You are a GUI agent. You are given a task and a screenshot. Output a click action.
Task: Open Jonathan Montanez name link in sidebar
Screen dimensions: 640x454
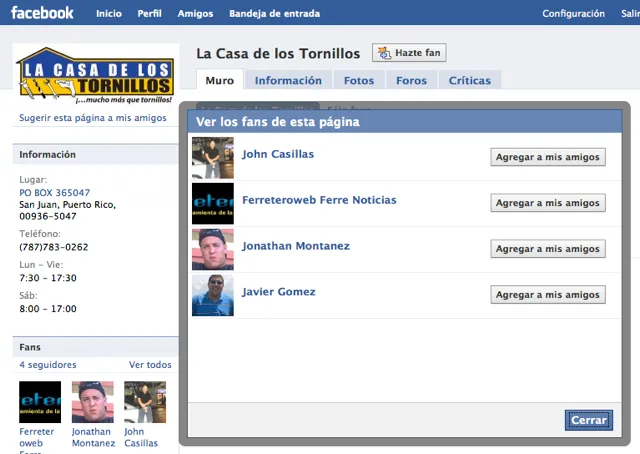point(93,437)
